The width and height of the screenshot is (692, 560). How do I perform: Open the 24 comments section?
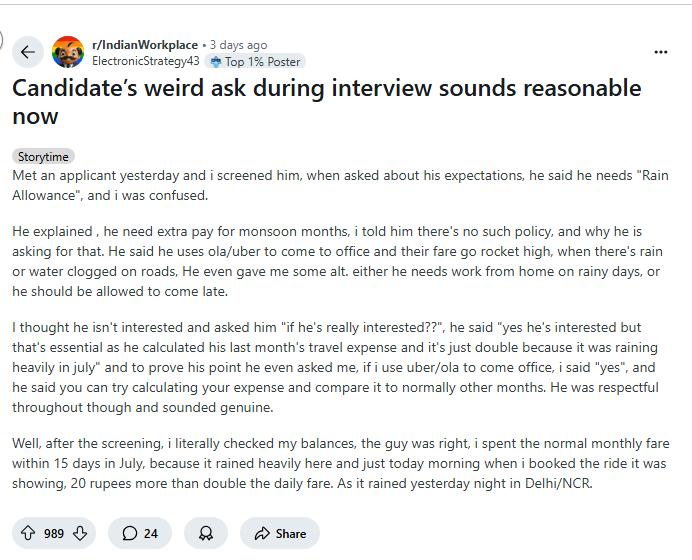point(140,533)
